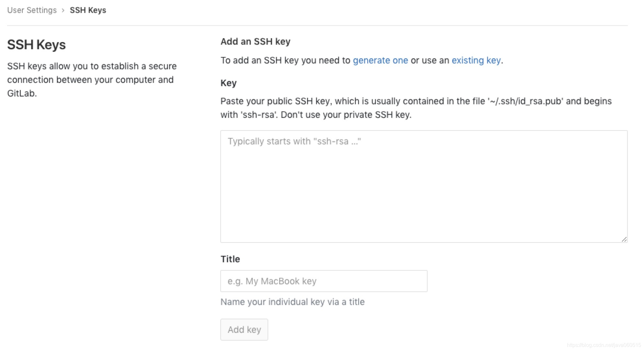Click the "Paste your public SSH key" instructions
The width and height of the screenshot is (644, 351).
tap(275, 101)
